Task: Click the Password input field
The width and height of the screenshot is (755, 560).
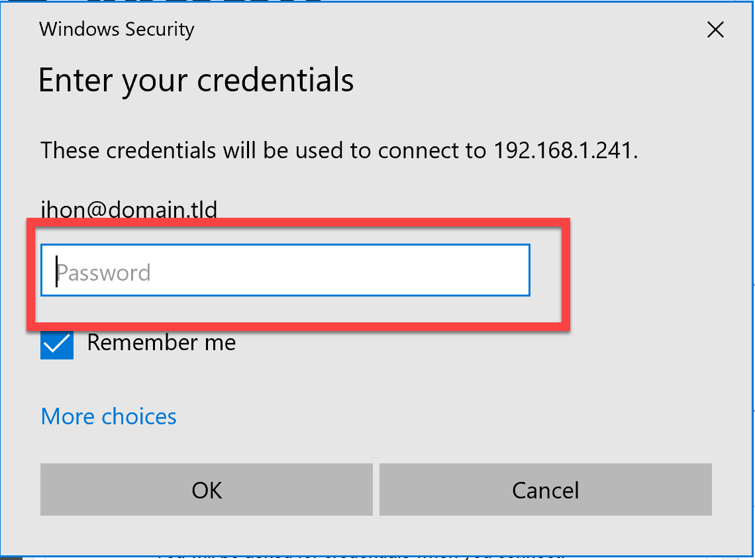Action: (285, 270)
